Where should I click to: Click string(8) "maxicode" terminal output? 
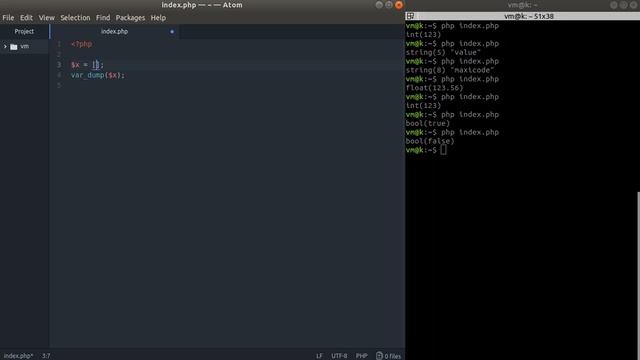tap(450, 70)
